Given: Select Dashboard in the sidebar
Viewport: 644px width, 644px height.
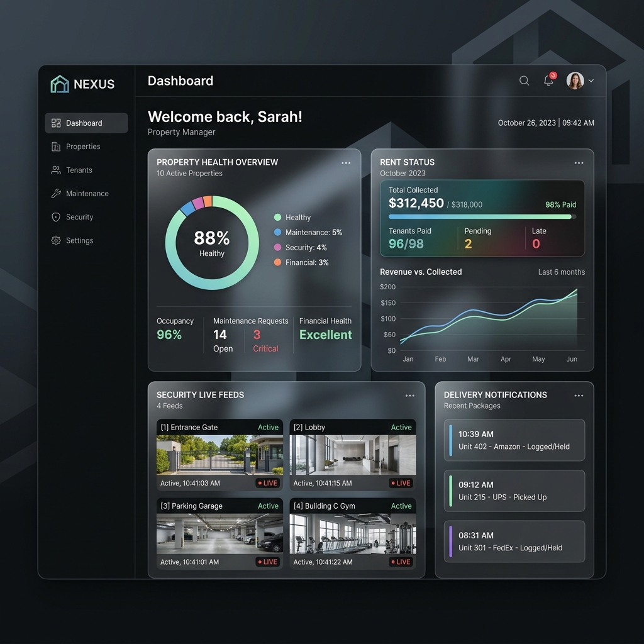Looking at the screenshot, I should pos(85,123).
